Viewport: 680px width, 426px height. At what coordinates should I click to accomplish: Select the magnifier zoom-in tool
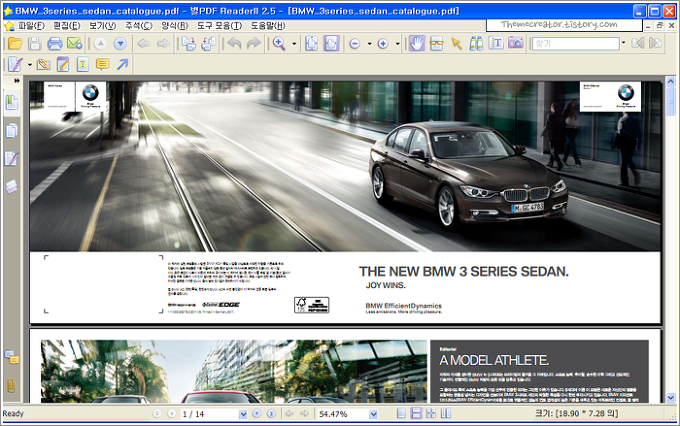click(x=279, y=43)
